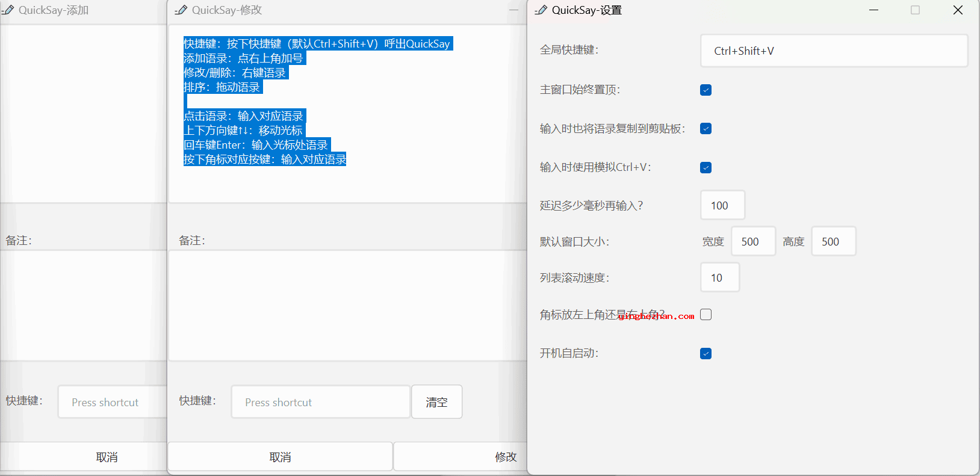Image resolution: width=980 pixels, height=476 pixels.
Task: Enable 角标放左上角 checkbox
Action: coord(706,315)
